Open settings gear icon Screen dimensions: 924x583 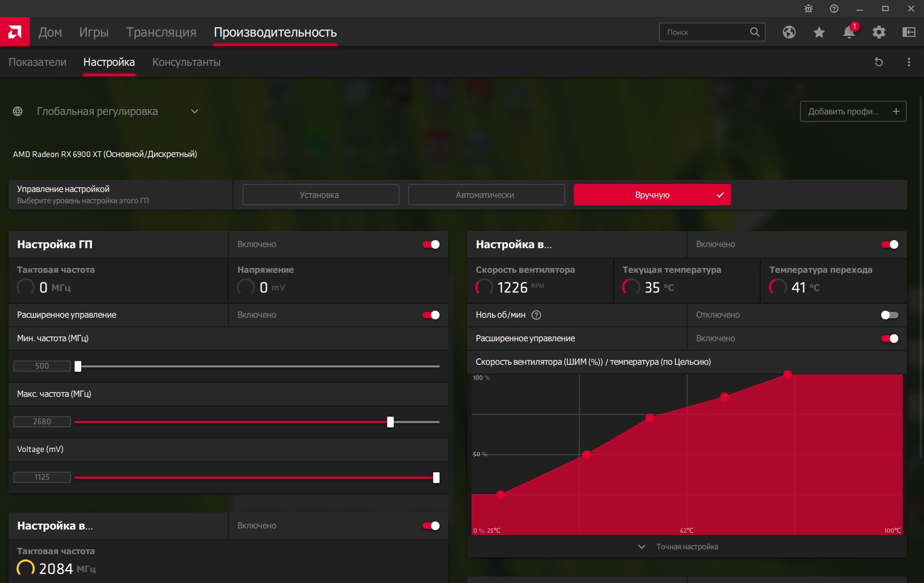coord(879,32)
